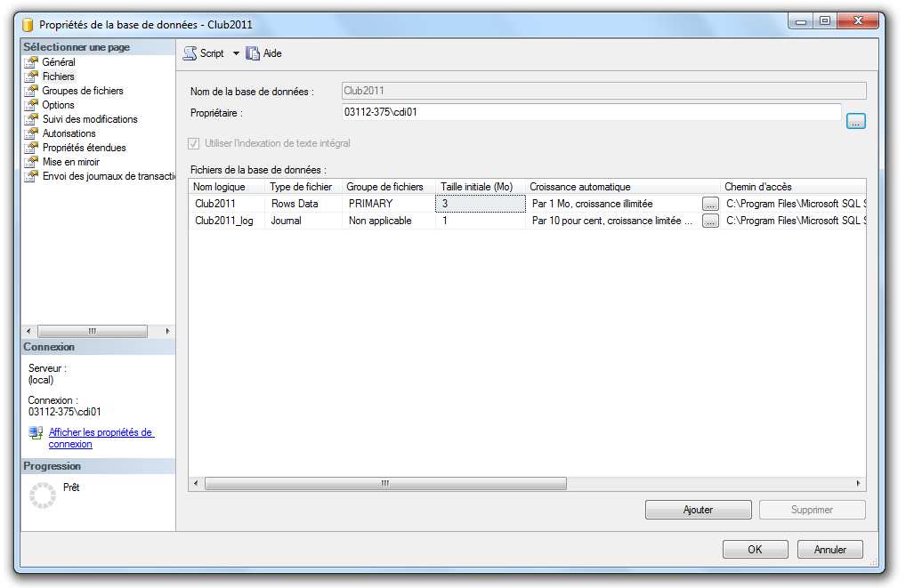
Task: Open autogrowth settings for Club2011_log row
Action: 709,222
